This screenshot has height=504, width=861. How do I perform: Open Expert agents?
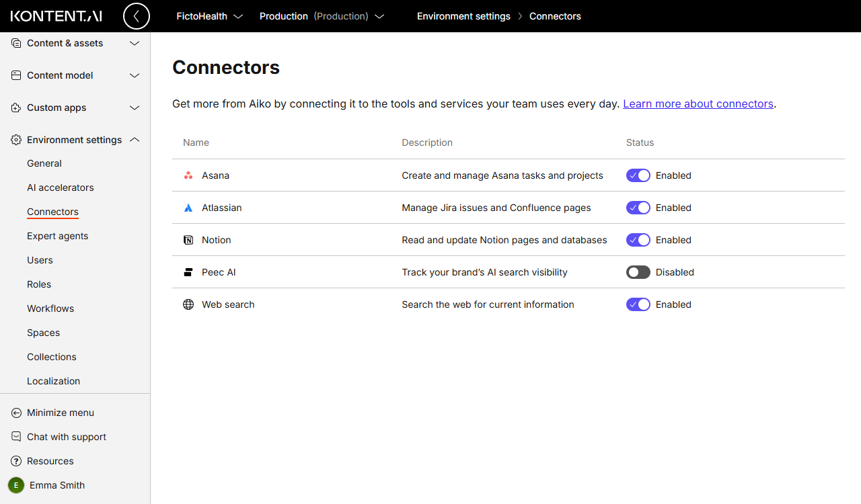58,236
